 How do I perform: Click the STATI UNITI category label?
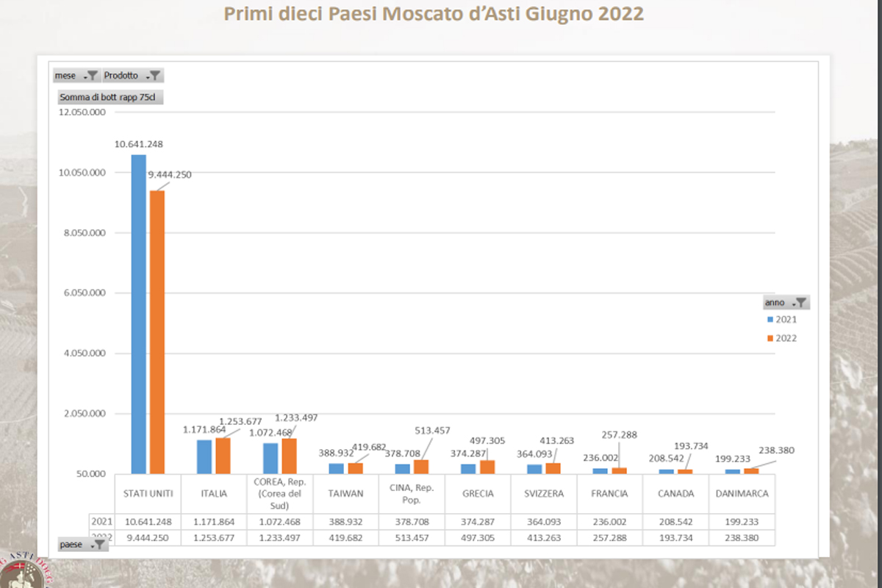pyautogui.click(x=148, y=494)
